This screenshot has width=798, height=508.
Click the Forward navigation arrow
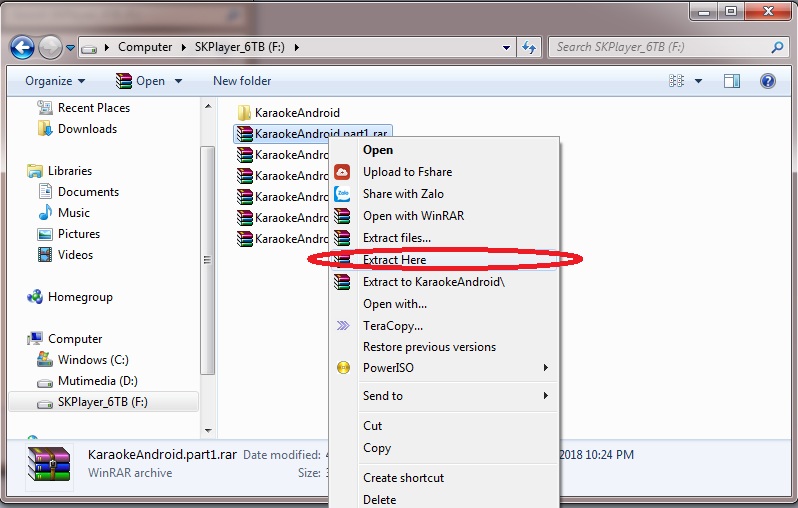tap(50, 48)
